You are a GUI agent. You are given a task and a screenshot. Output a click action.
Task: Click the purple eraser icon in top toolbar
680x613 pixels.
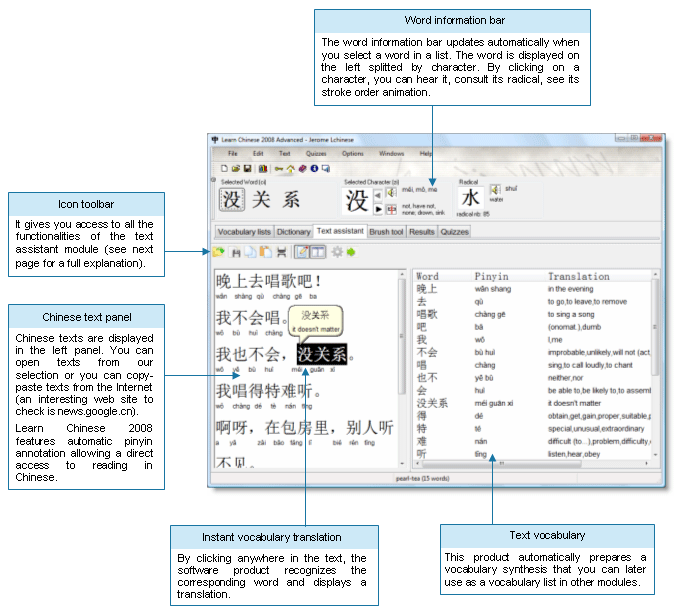303,168
